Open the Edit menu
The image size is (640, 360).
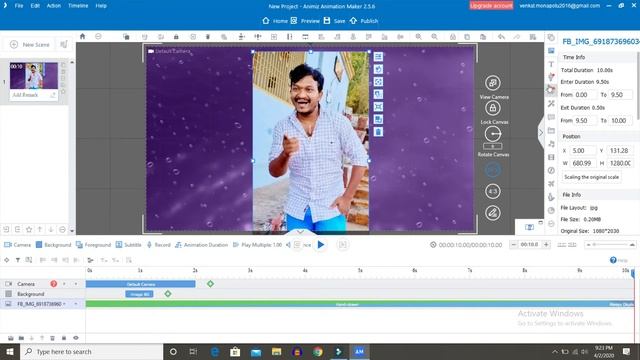[35, 6]
